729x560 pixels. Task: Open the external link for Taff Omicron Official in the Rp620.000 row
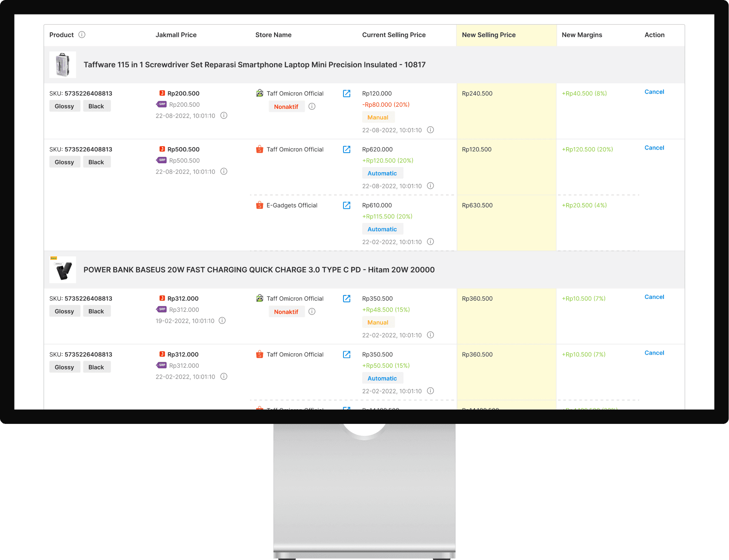tap(347, 150)
